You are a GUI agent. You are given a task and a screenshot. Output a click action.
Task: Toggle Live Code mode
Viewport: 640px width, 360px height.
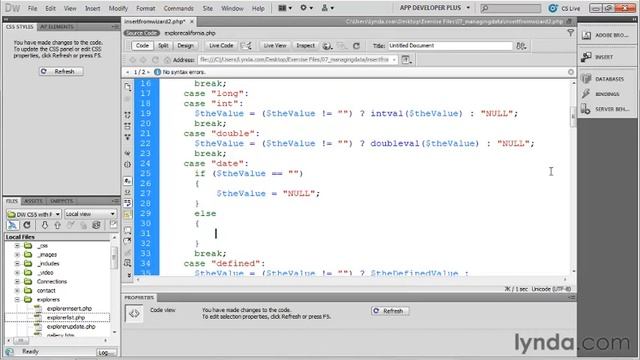221,46
